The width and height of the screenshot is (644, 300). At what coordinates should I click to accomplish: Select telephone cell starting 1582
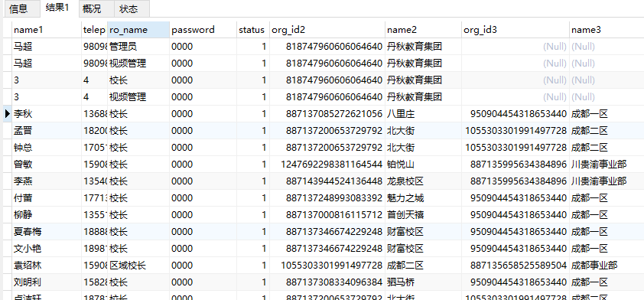click(x=94, y=282)
